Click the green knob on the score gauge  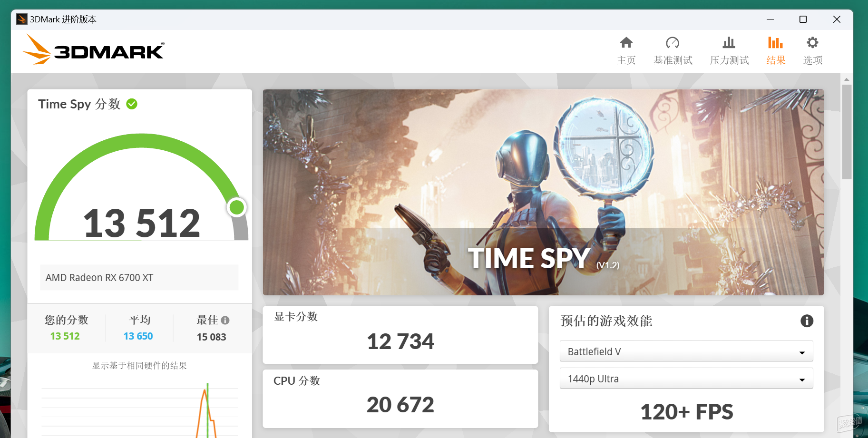(x=236, y=207)
